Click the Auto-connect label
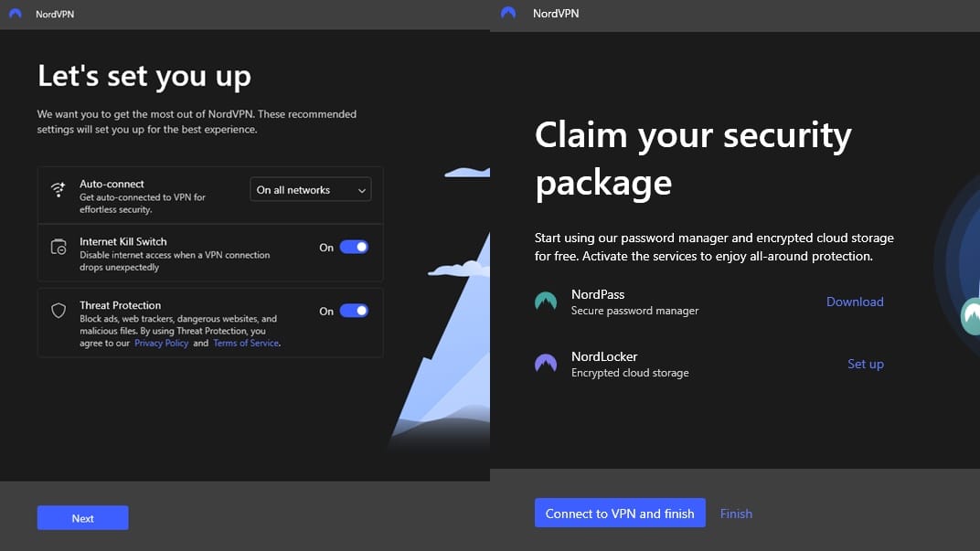The height and width of the screenshot is (551, 980). tap(112, 184)
